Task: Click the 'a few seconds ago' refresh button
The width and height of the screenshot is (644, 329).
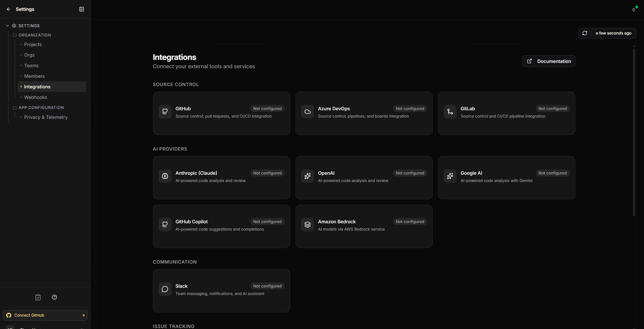Action: (x=607, y=33)
